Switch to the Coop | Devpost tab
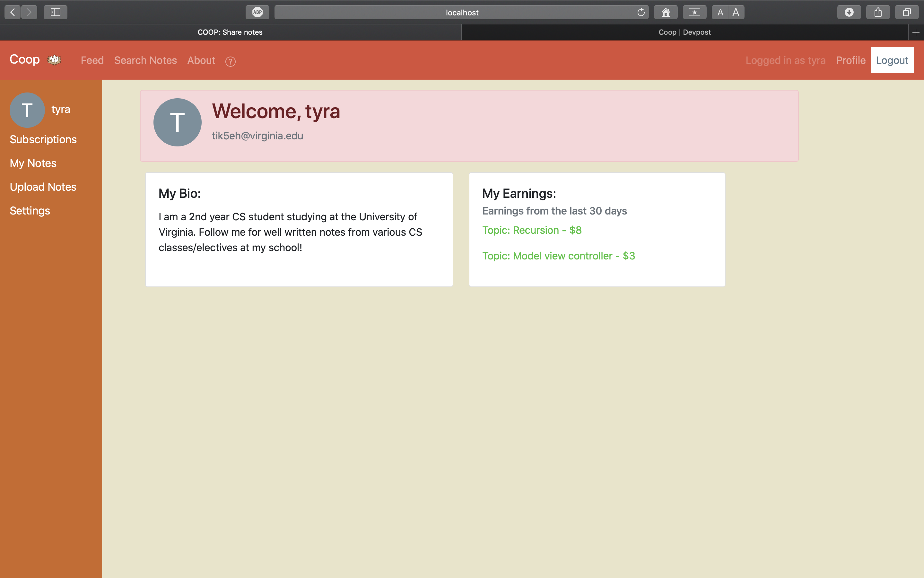Screen dimensions: 924x578 (684, 32)
